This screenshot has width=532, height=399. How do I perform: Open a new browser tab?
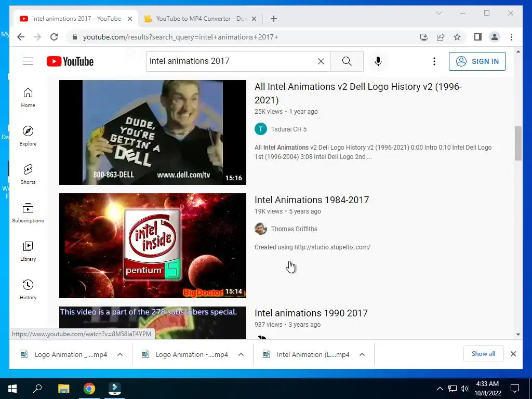point(274,19)
